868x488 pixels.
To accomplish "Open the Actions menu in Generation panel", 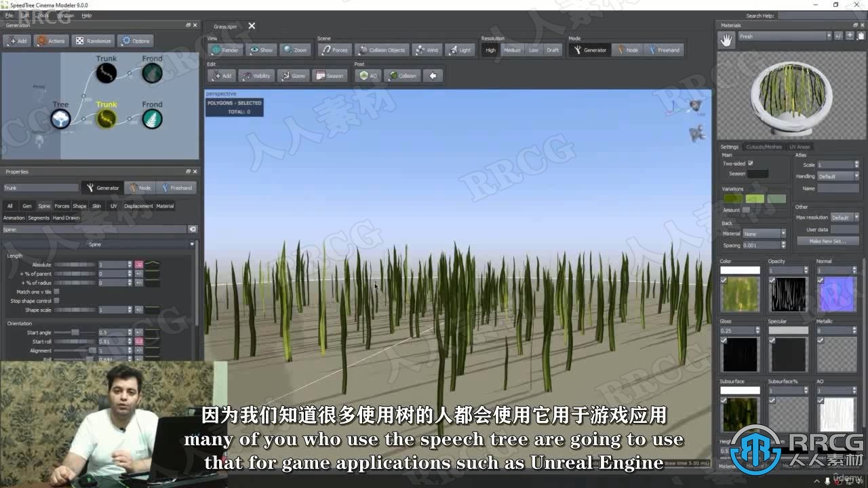I will pyautogui.click(x=51, y=41).
